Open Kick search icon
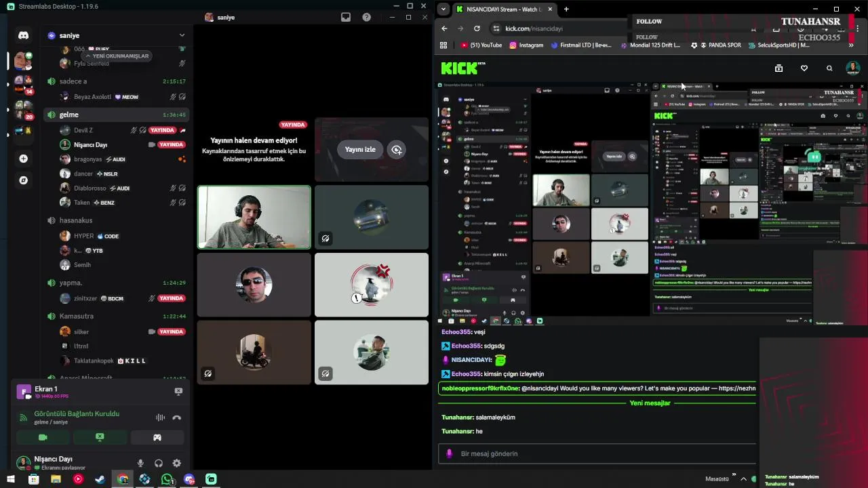The width and height of the screenshot is (868, 488). 829,68
